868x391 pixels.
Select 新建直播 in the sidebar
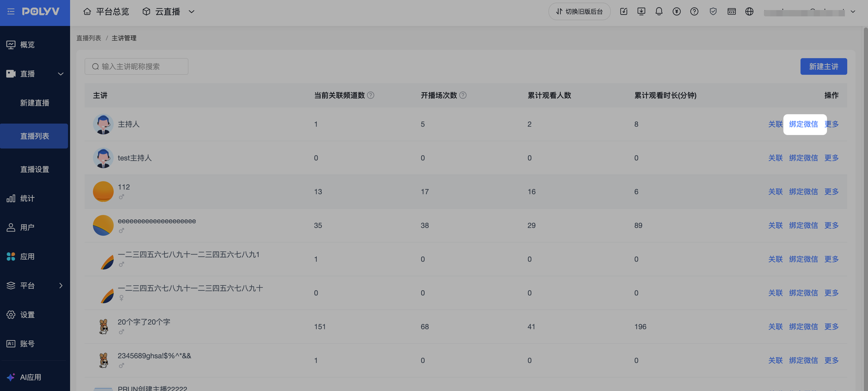35,103
